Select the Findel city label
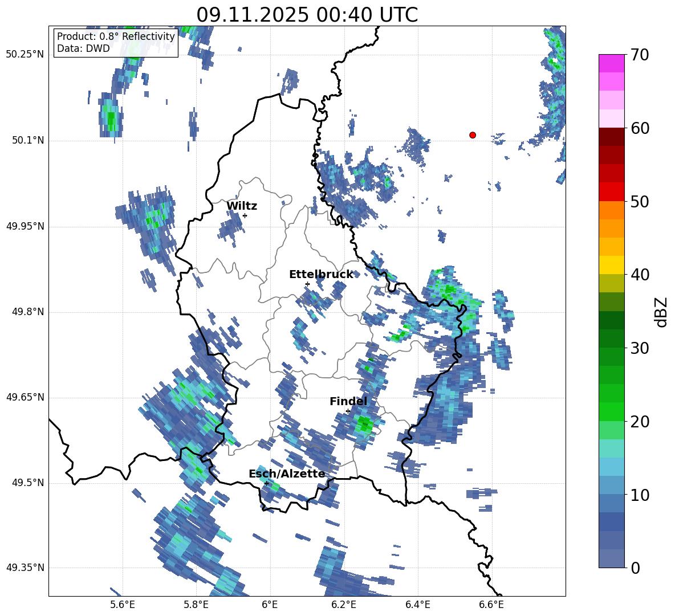This screenshot has height=616, width=675. coord(348,402)
